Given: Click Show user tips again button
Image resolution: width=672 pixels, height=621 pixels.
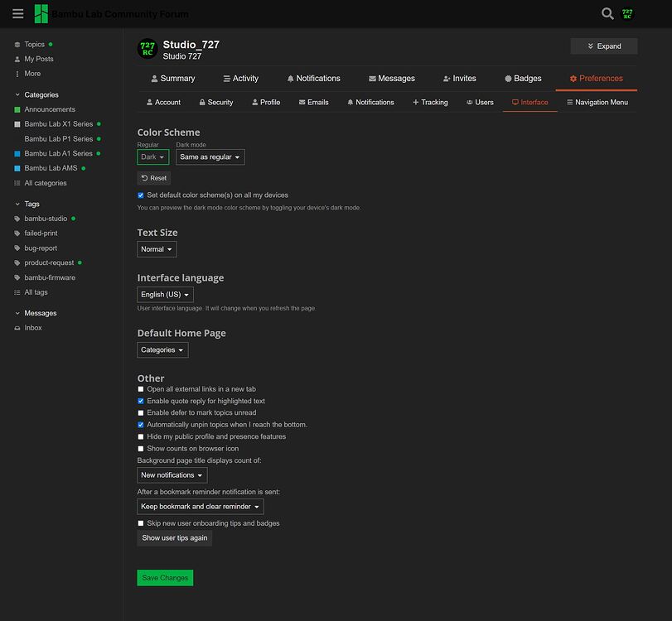Looking at the screenshot, I should (x=175, y=538).
